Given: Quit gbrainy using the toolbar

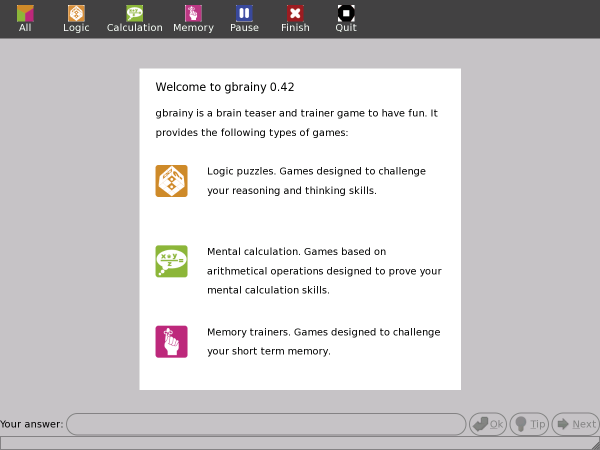Looking at the screenshot, I should pyautogui.click(x=346, y=18).
